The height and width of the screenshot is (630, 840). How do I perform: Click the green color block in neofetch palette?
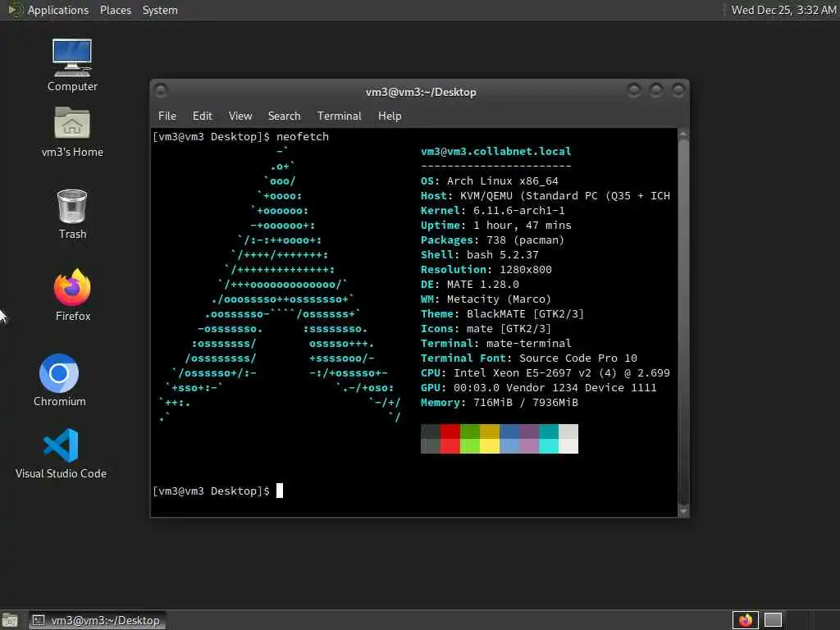click(x=470, y=439)
